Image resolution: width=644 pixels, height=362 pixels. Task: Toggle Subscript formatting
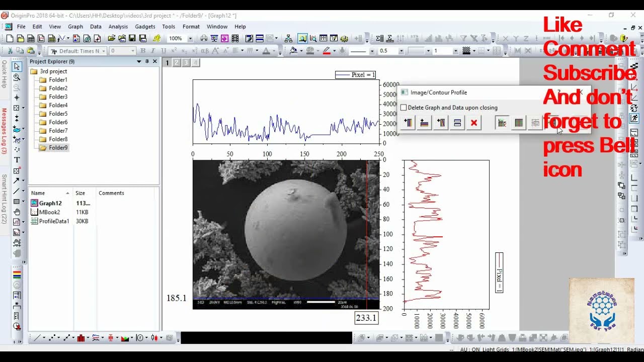tap(184, 51)
